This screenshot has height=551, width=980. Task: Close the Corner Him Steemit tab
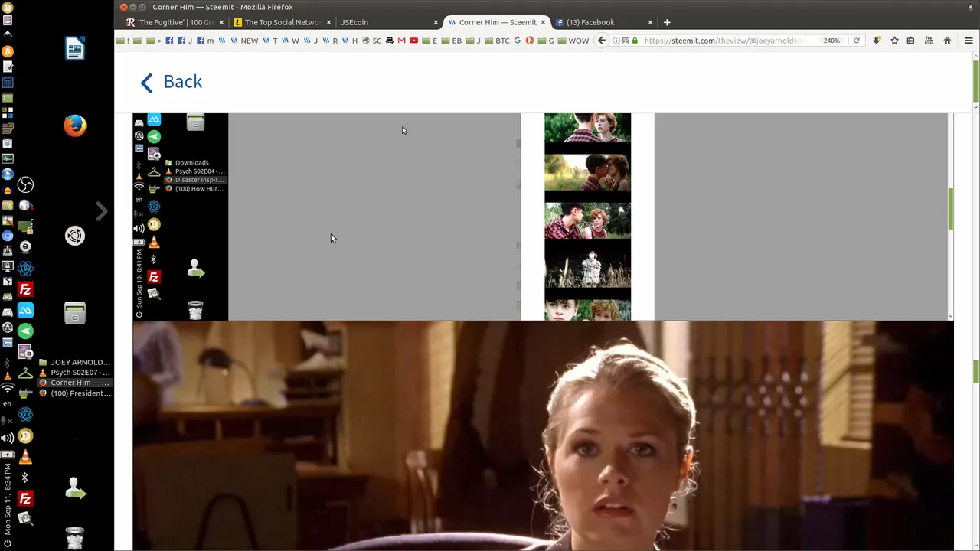[x=544, y=22]
